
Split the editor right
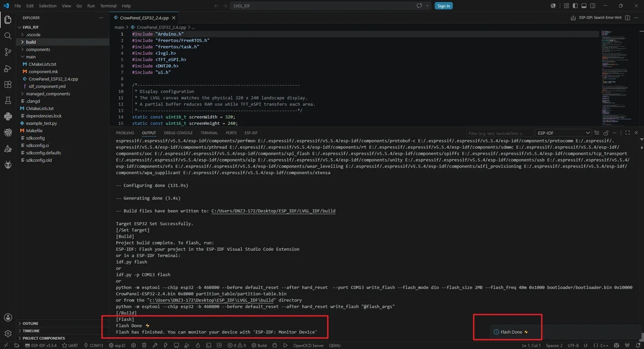click(x=627, y=18)
